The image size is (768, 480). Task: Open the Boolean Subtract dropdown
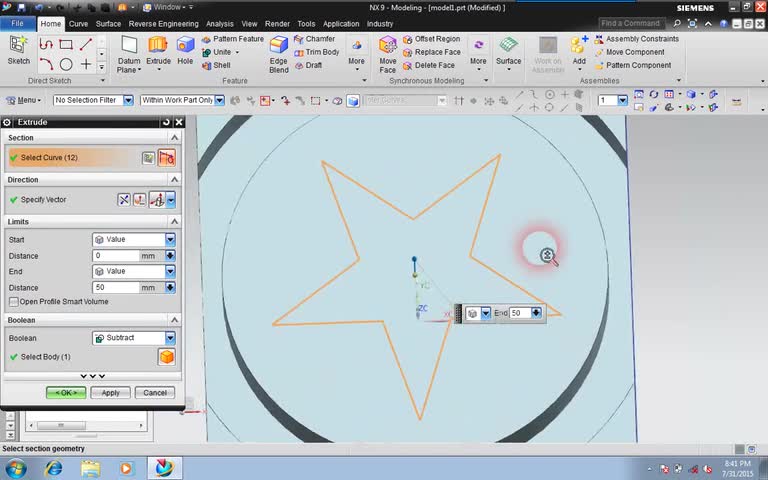[170, 338]
